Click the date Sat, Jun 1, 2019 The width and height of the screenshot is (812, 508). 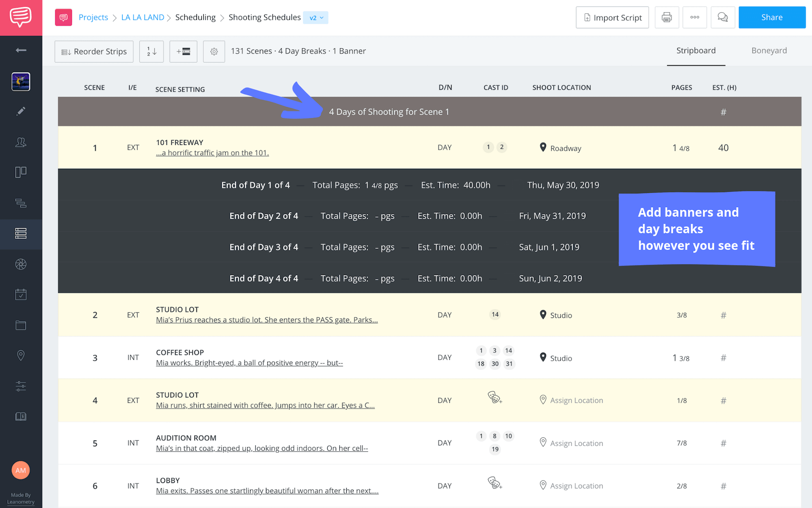coord(549,247)
